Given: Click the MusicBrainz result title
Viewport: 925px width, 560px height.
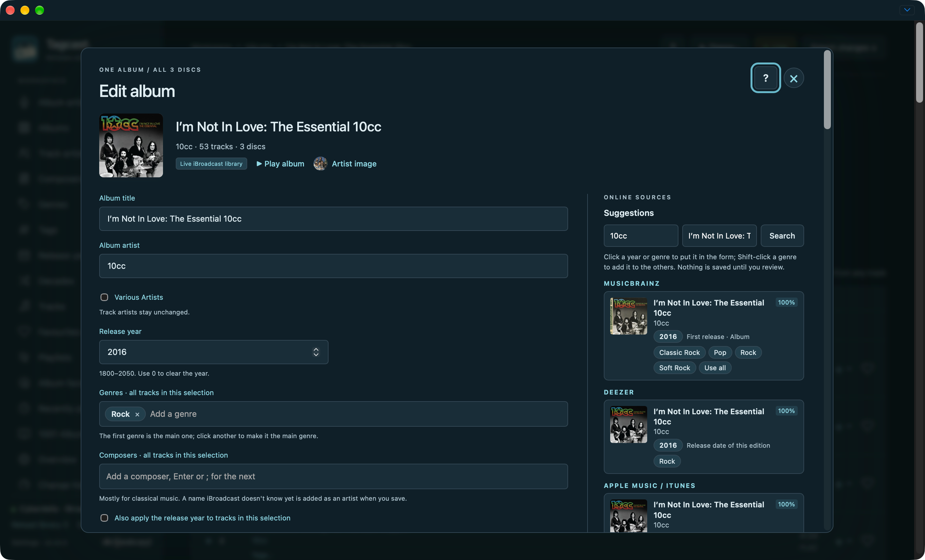Looking at the screenshot, I should tap(708, 308).
